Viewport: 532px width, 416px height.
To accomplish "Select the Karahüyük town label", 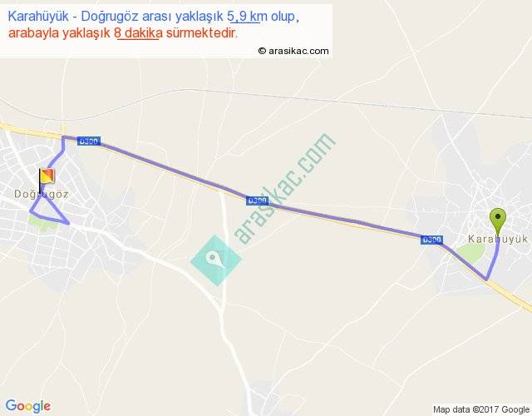I will (498, 239).
